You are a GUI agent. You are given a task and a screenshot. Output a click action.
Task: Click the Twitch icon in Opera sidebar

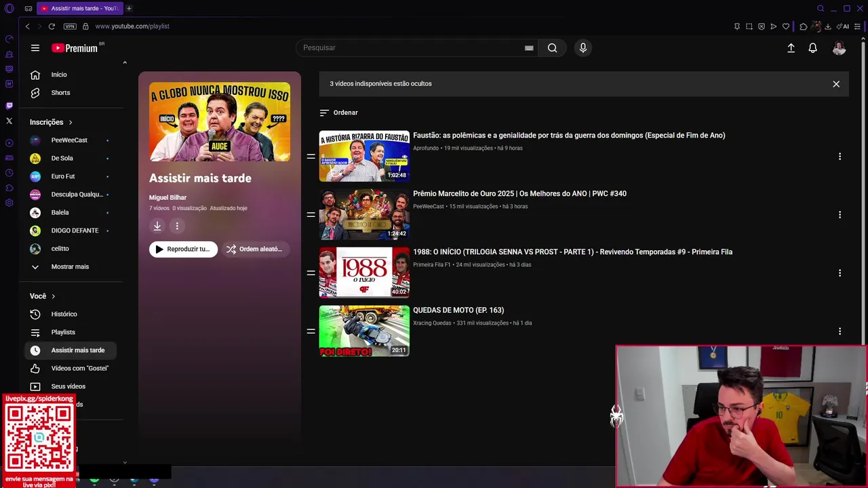[x=9, y=106]
